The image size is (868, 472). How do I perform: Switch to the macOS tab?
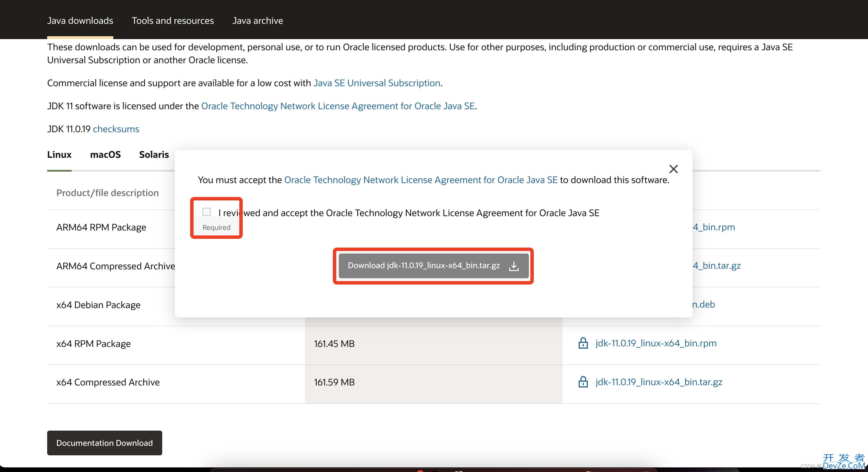tap(106, 155)
